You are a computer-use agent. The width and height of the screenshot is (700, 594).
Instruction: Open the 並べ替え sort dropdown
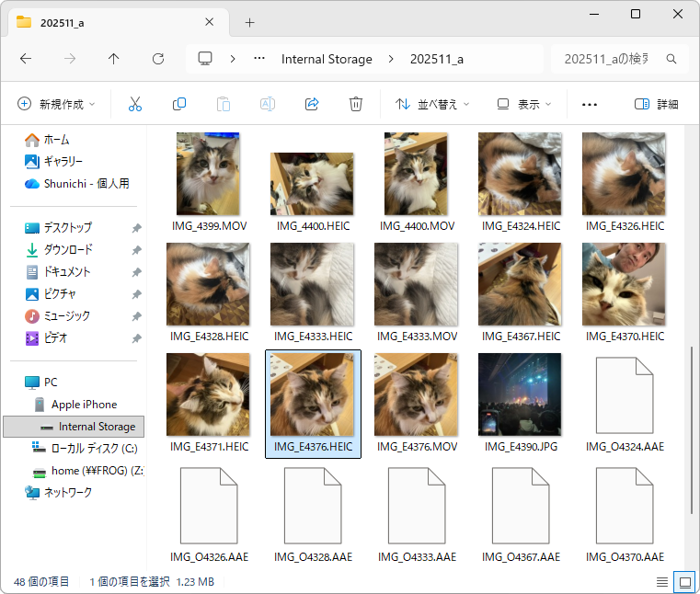[432, 104]
